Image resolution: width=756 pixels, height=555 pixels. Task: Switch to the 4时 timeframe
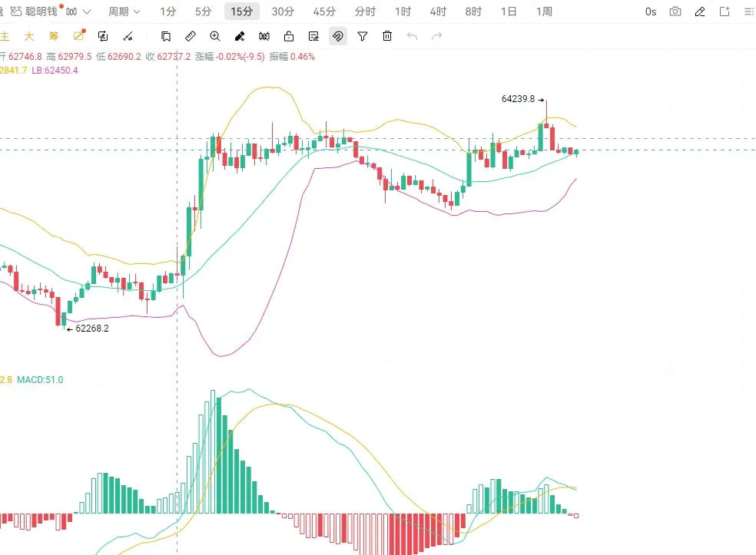(x=438, y=12)
